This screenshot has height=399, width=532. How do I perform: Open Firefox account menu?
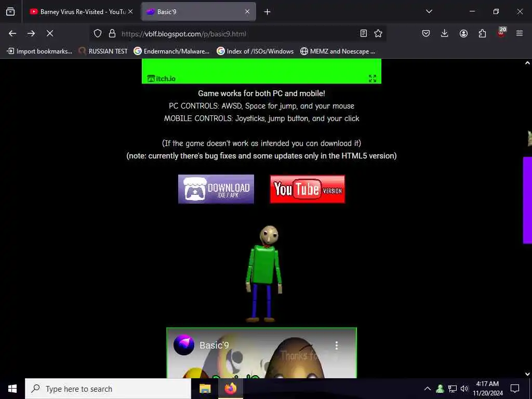click(463, 33)
